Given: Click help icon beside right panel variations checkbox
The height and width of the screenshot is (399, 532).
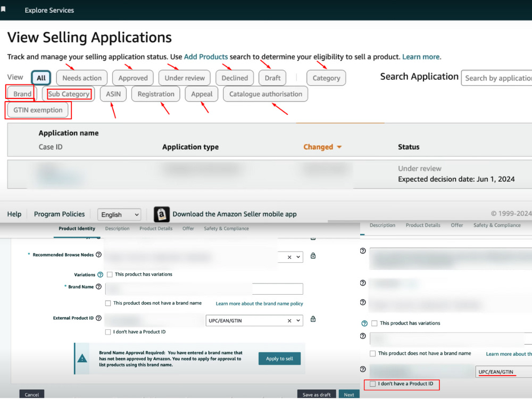Looking at the screenshot, I should pyautogui.click(x=364, y=323).
